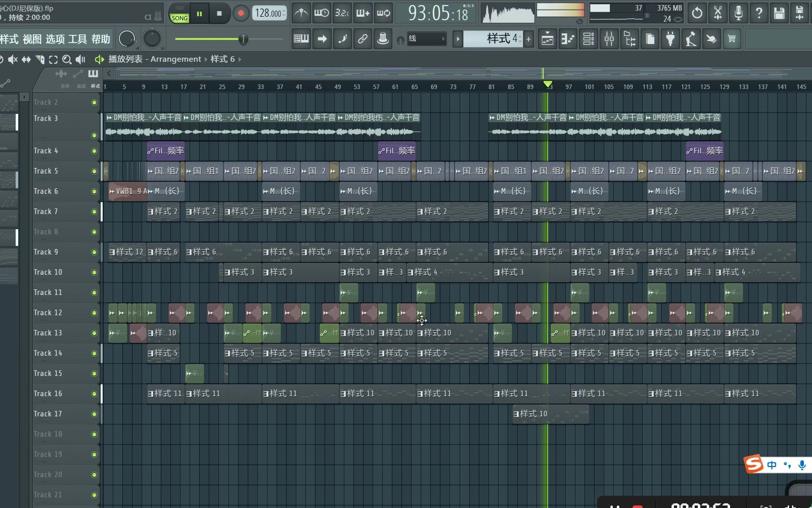812x508 pixels.
Task: Click the green playhead marker on timeline
Action: coord(548,84)
